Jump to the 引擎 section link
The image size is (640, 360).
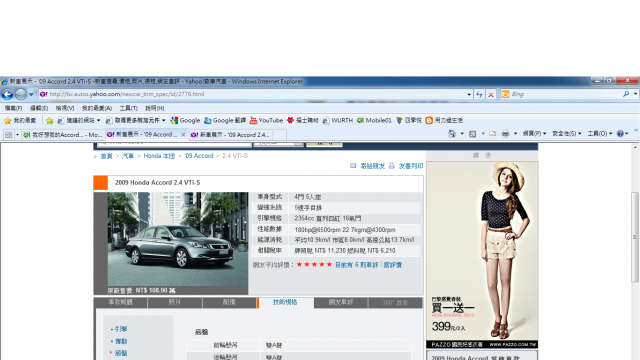(120, 329)
